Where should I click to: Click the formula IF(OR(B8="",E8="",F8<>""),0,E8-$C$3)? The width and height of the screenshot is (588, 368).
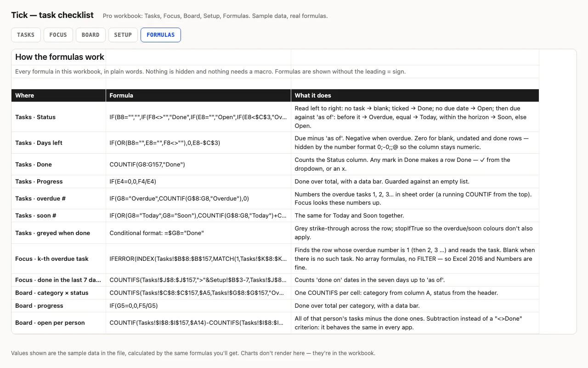point(198,143)
